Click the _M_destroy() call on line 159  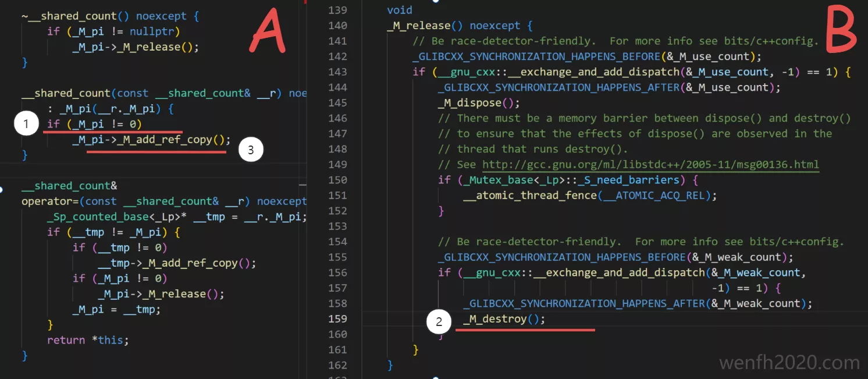(504, 319)
